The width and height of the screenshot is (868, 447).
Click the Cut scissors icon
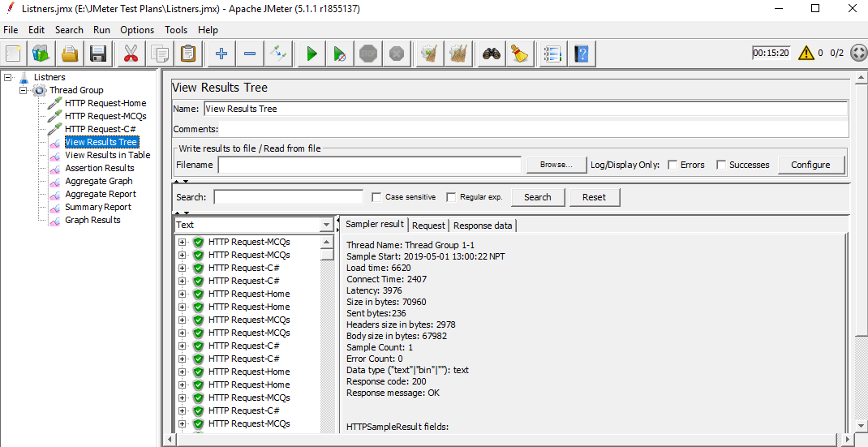click(131, 54)
